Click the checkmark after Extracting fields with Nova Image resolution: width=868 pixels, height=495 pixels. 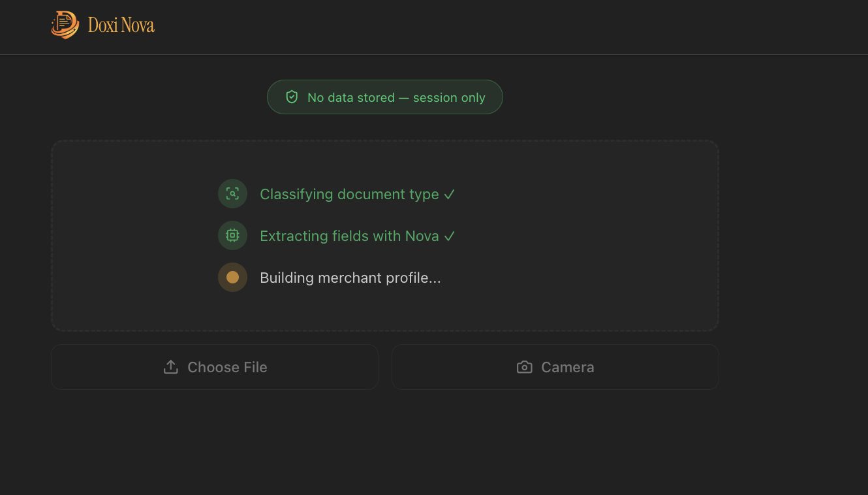tap(449, 236)
